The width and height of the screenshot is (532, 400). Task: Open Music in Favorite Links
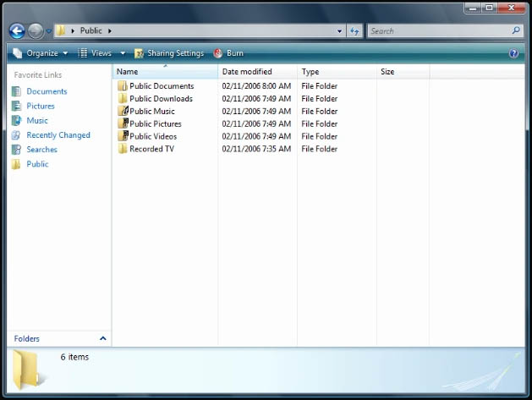[37, 120]
